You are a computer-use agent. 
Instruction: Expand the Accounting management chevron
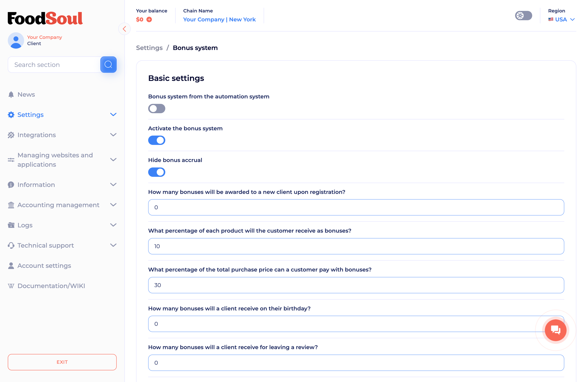[x=113, y=205]
